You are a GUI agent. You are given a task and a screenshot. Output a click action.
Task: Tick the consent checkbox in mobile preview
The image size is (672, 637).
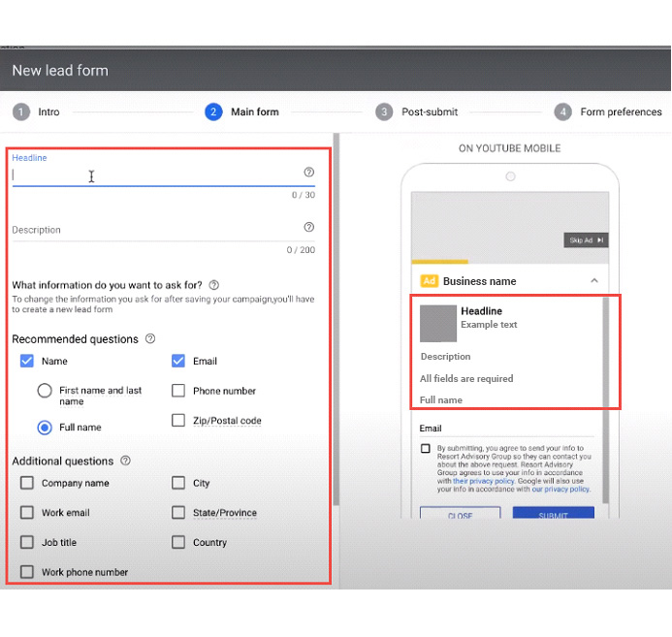pyautogui.click(x=425, y=449)
